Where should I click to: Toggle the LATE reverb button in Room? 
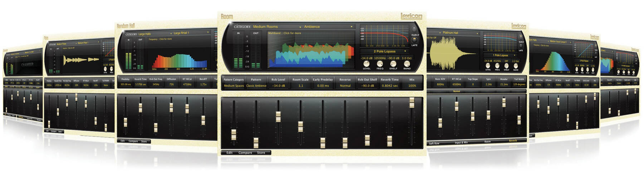[414, 40]
